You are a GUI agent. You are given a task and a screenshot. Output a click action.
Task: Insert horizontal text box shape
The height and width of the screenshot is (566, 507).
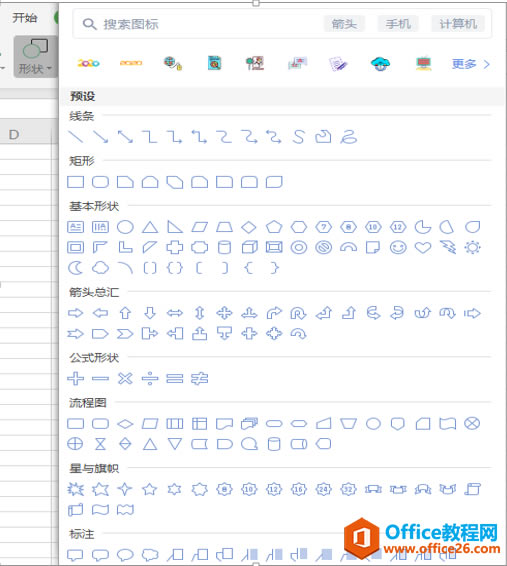pos(75,227)
